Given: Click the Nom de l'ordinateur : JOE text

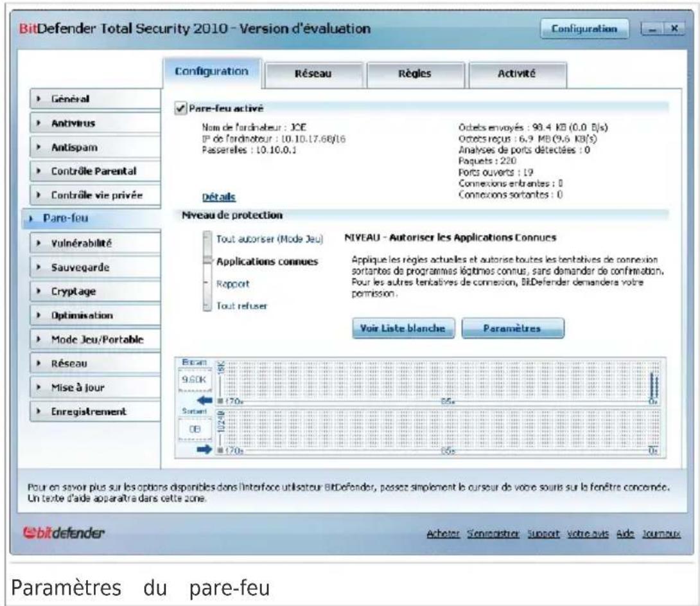Looking at the screenshot, I should click(x=254, y=127).
